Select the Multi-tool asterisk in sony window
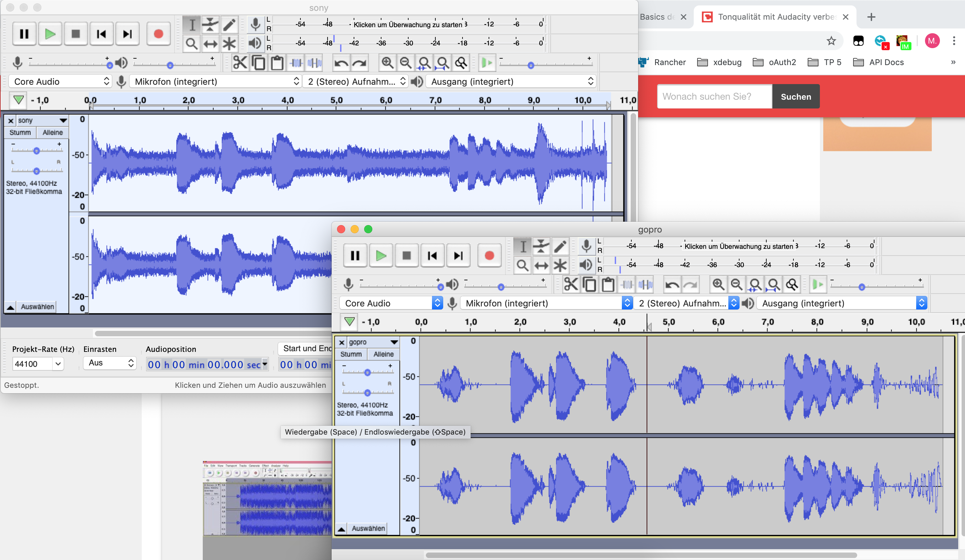The image size is (965, 560). click(229, 44)
